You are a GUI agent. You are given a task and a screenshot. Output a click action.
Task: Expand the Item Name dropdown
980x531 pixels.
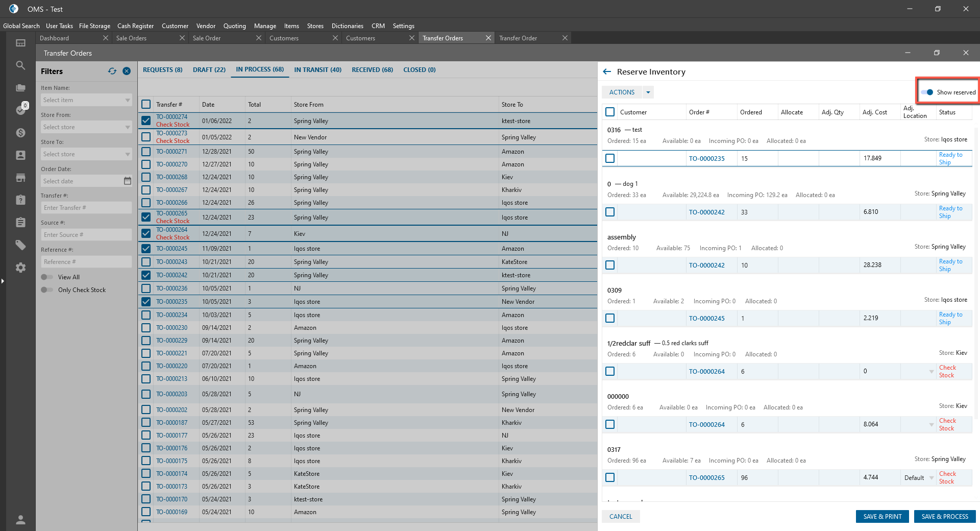tap(127, 100)
